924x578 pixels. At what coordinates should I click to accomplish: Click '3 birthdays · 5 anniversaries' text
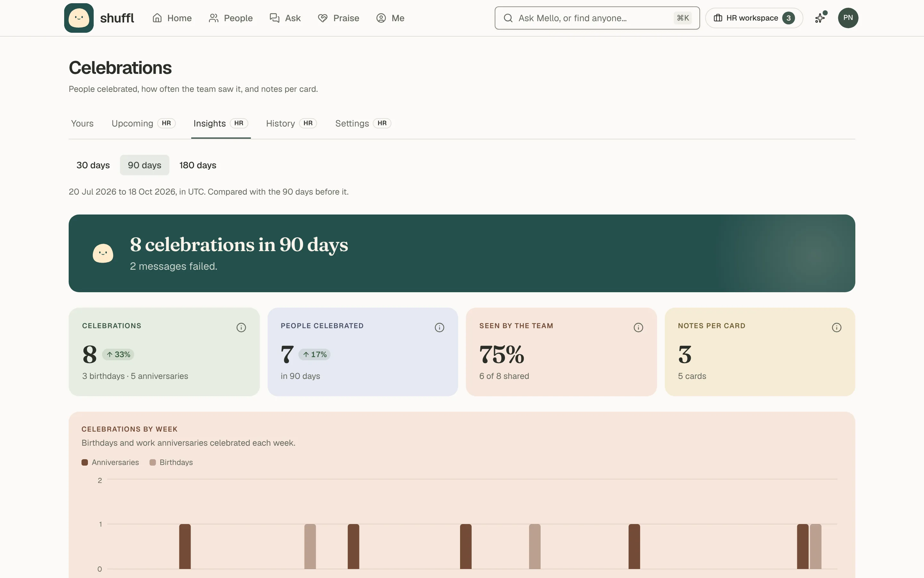[135, 376]
